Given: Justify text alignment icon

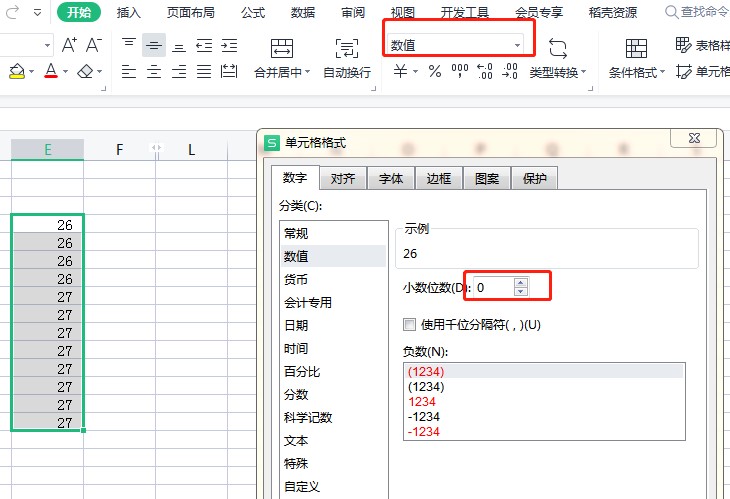Looking at the screenshot, I should (204, 71).
